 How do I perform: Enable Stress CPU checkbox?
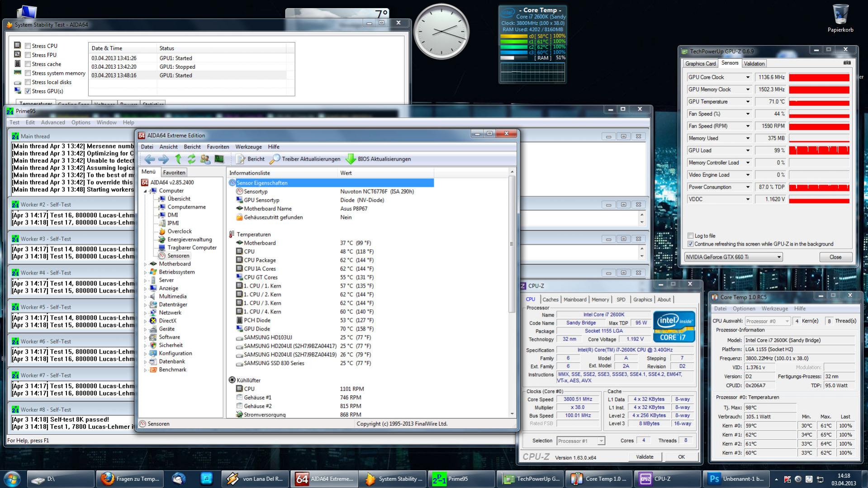pyautogui.click(x=28, y=46)
